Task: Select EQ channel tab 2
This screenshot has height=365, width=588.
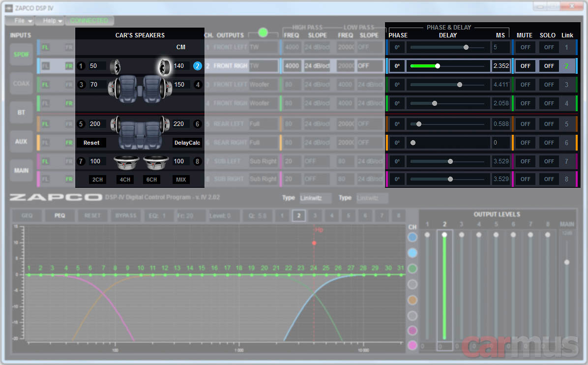Action: pyautogui.click(x=298, y=215)
